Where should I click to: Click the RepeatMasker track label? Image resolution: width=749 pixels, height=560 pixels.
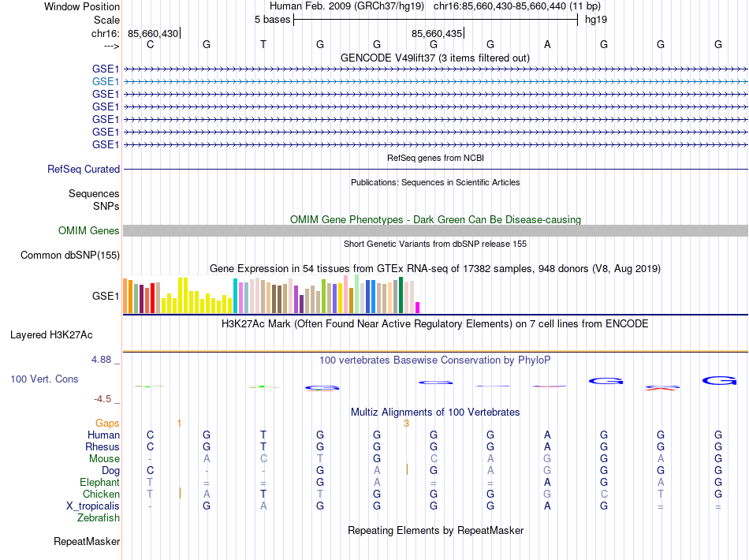tap(87, 542)
